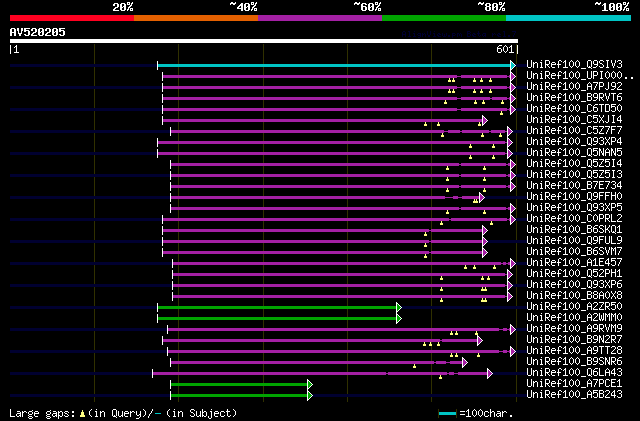Open the UniRef100_UPI000.. label
640x421 pixels.
click(x=580, y=76)
